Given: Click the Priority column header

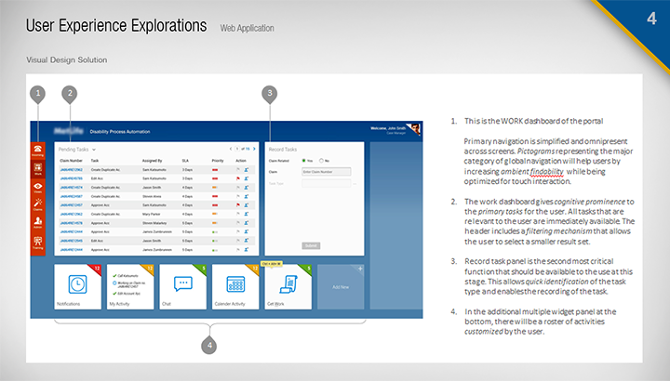Looking at the screenshot, I should [x=217, y=161].
